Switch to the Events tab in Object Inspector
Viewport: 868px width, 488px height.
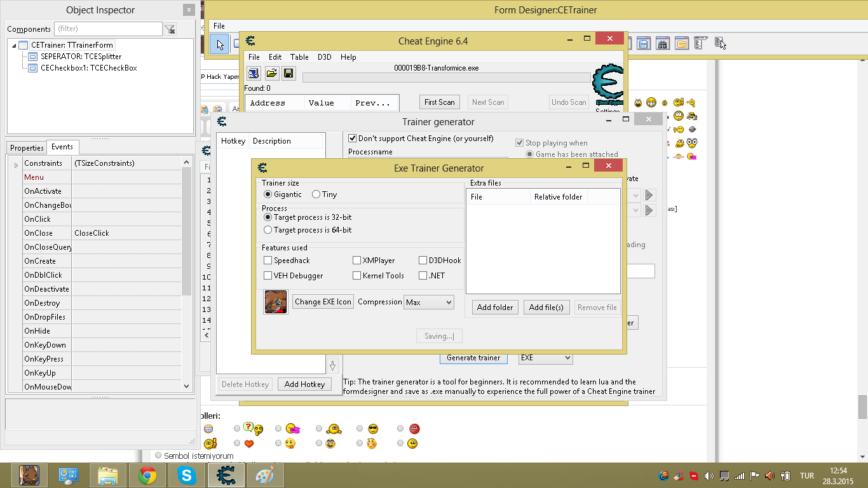coord(62,147)
